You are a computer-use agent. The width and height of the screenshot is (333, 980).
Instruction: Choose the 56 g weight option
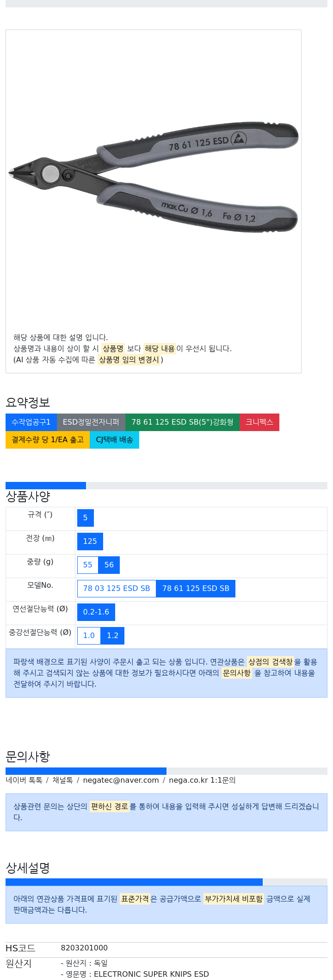(x=109, y=565)
